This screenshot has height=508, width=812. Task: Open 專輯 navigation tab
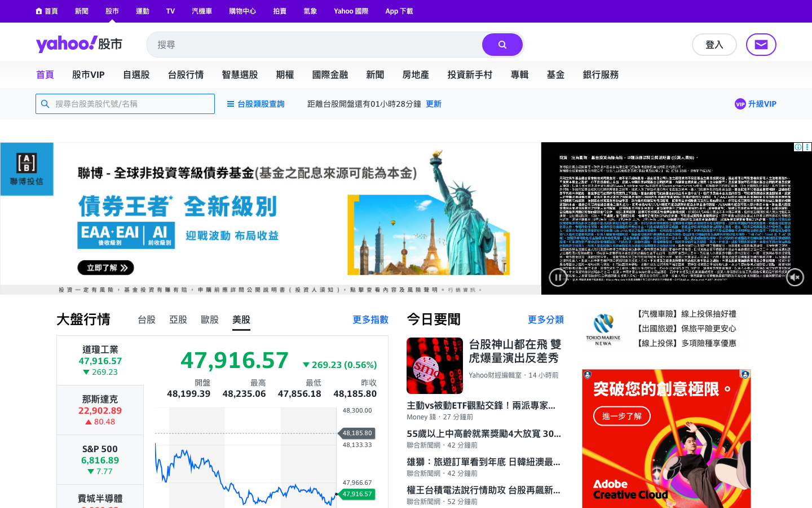(520, 75)
